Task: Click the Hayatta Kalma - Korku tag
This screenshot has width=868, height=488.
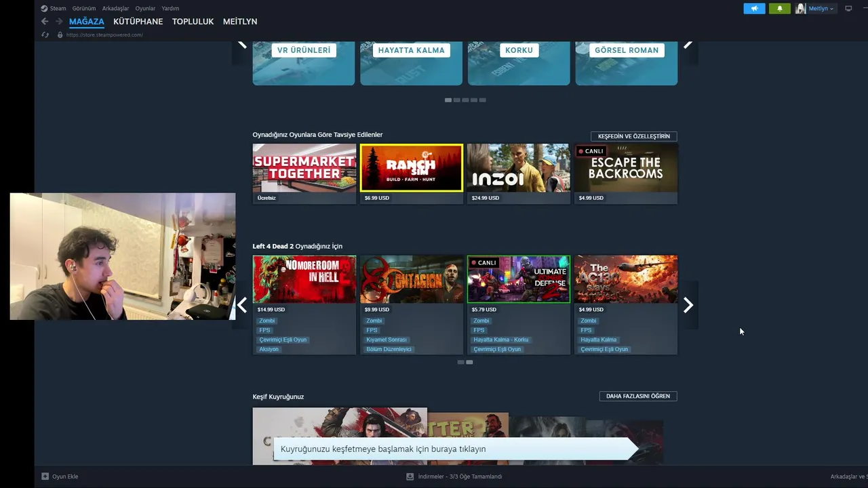Action: point(500,340)
